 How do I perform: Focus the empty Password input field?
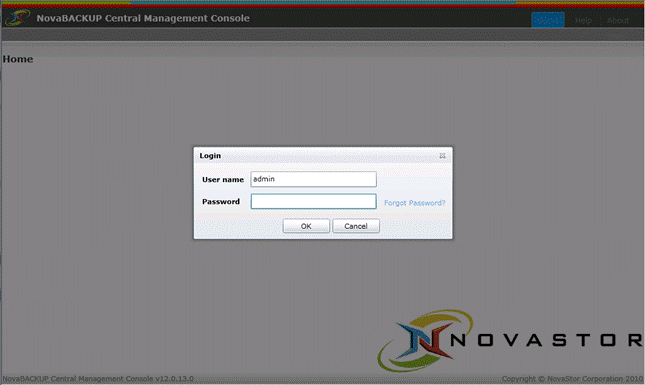(x=313, y=201)
